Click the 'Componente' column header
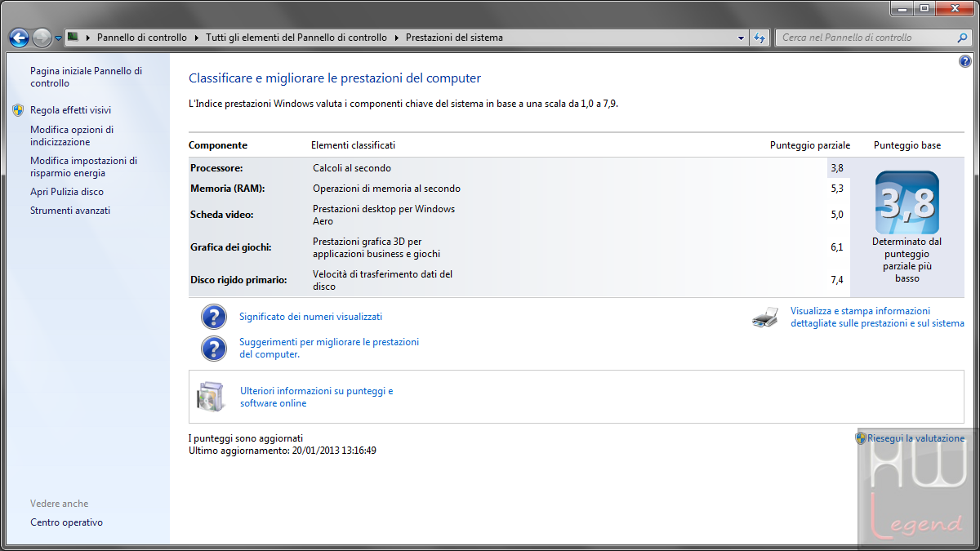The height and width of the screenshot is (551, 980). (218, 145)
